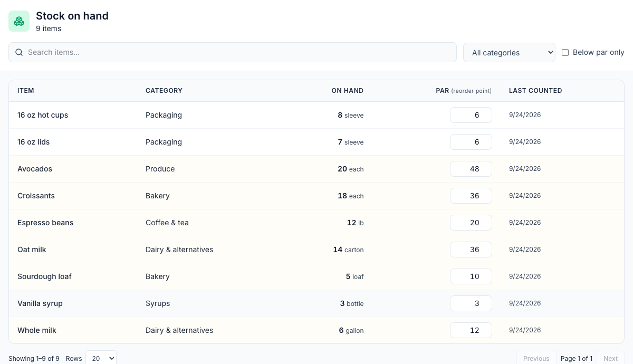
Task: Open the Rows per page dropdown
Action: [101, 358]
